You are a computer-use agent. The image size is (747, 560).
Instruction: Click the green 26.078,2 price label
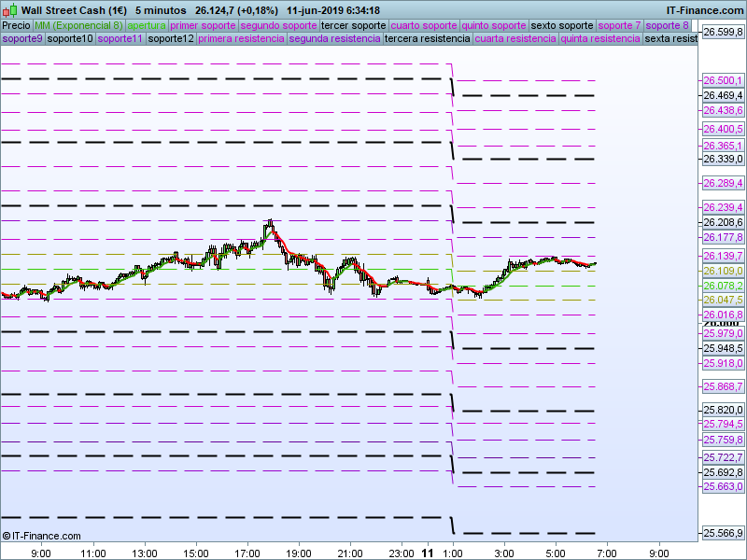click(723, 286)
